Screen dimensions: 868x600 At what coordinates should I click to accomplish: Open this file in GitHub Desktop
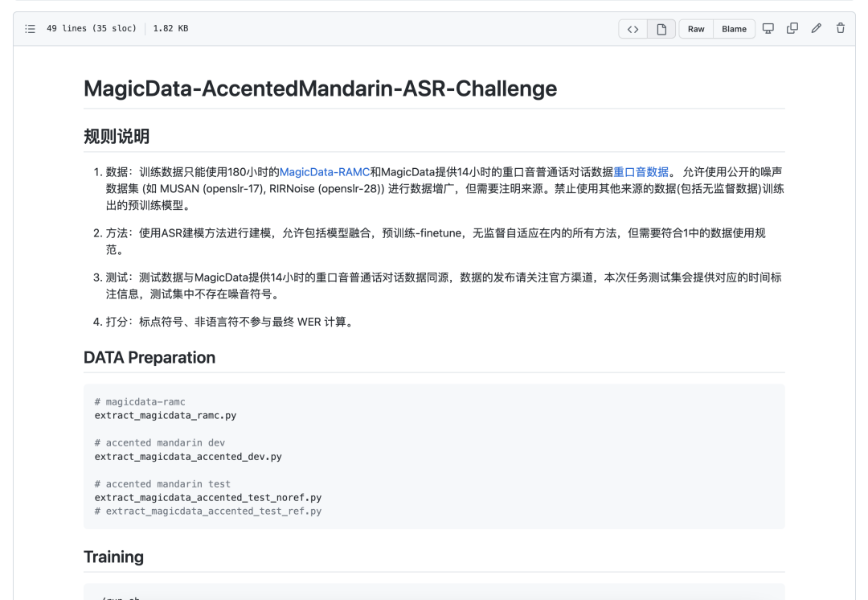pyautogui.click(x=768, y=27)
